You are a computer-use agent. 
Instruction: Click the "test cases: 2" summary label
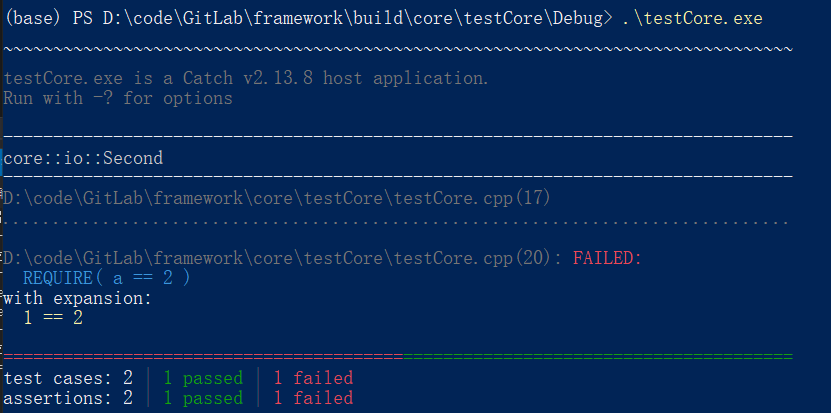coord(68,378)
